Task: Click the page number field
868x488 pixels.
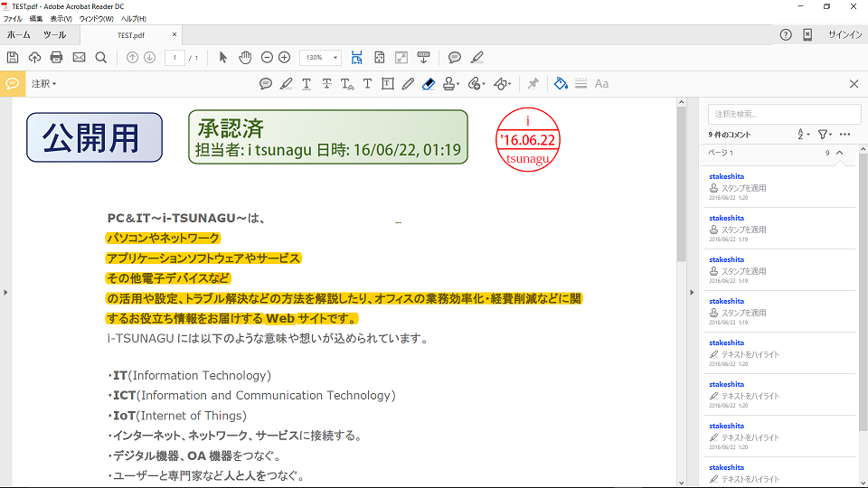Action: click(175, 58)
